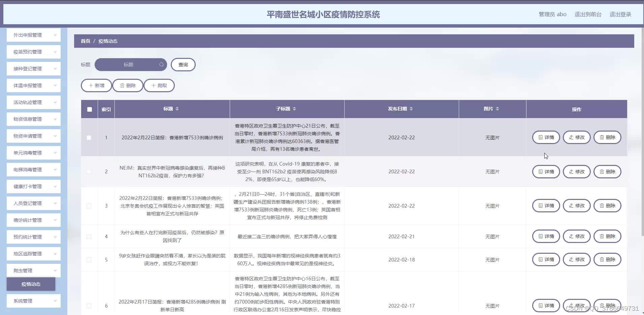Viewport: 644px width, 315px height.
Task: Select 疫情动态 submenu item
Action: click(31, 284)
